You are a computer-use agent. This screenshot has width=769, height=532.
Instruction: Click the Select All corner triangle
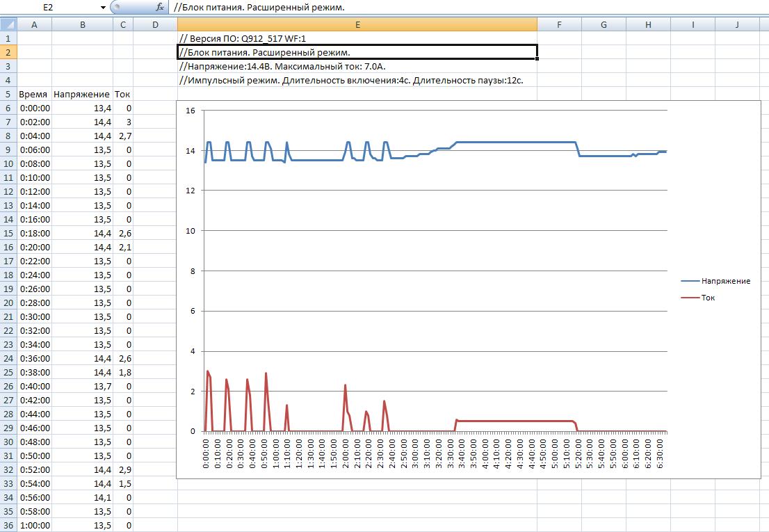pyautogui.click(x=8, y=24)
